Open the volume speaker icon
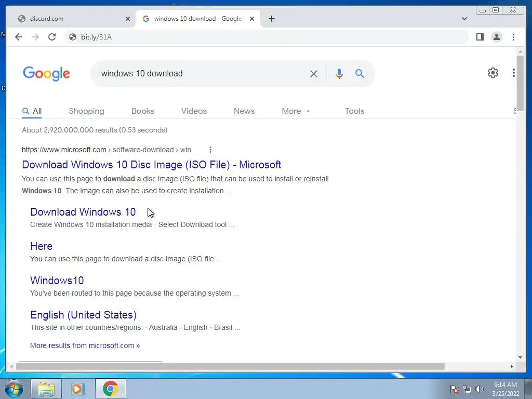This screenshot has height=399, width=532. (480, 390)
